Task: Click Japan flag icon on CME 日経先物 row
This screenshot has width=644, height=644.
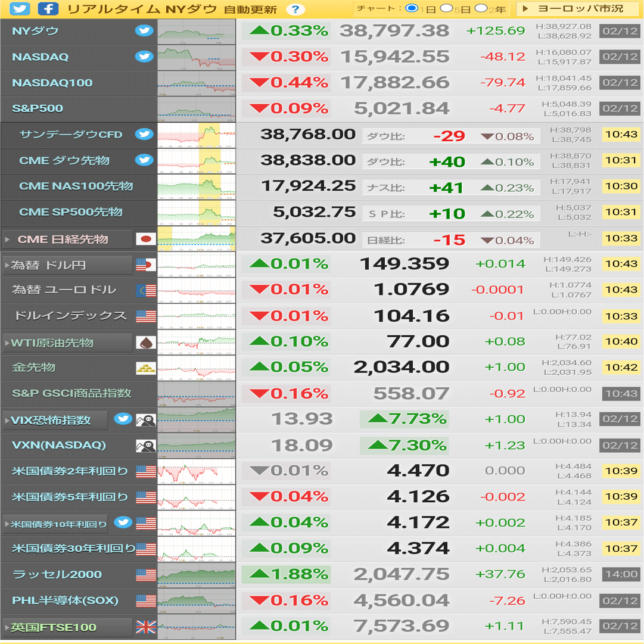Action: [x=146, y=239]
